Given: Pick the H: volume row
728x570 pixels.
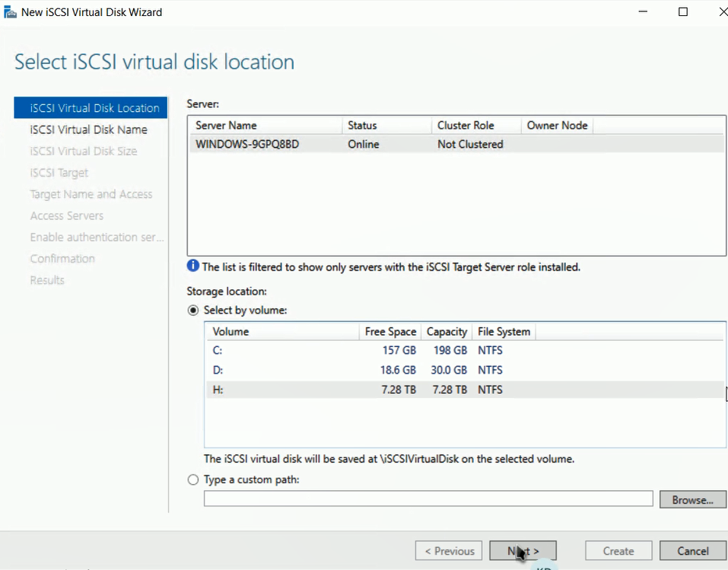Looking at the screenshot, I should pos(218,390).
